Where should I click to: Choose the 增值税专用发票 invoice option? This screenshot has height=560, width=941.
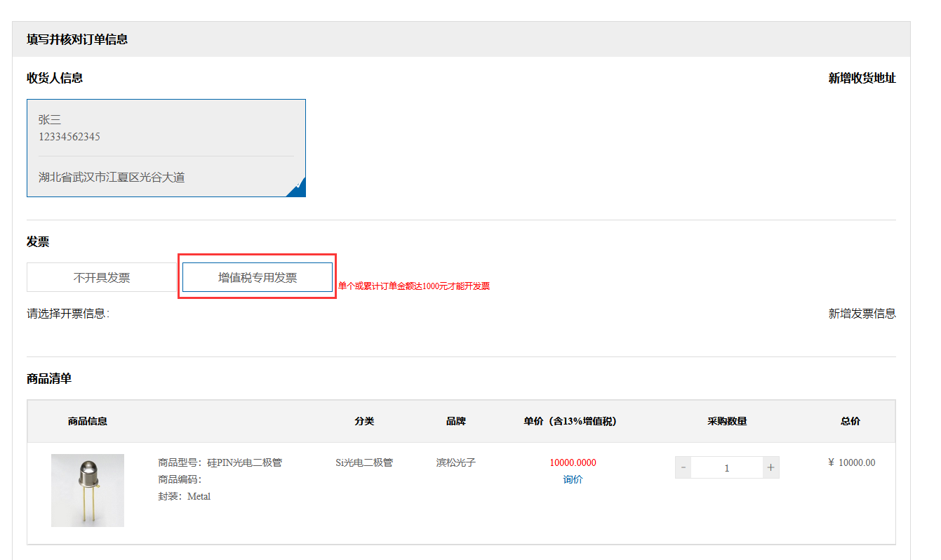[258, 277]
